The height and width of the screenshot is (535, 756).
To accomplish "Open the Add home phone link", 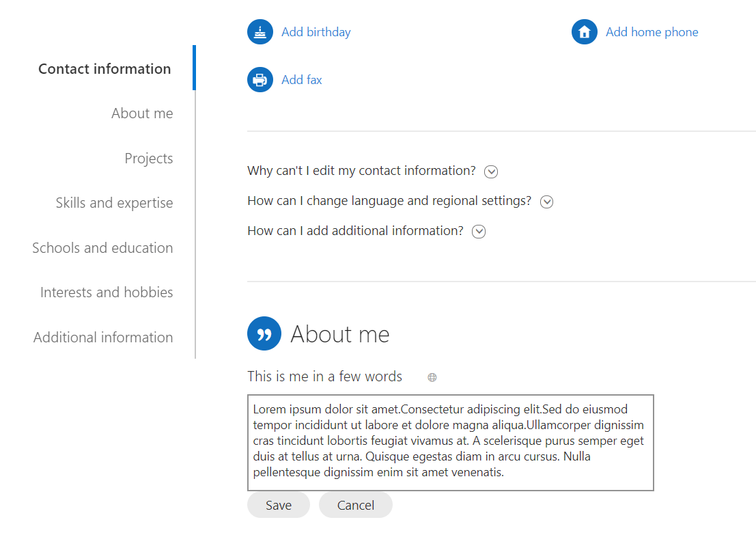I will (x=652, y=32).
